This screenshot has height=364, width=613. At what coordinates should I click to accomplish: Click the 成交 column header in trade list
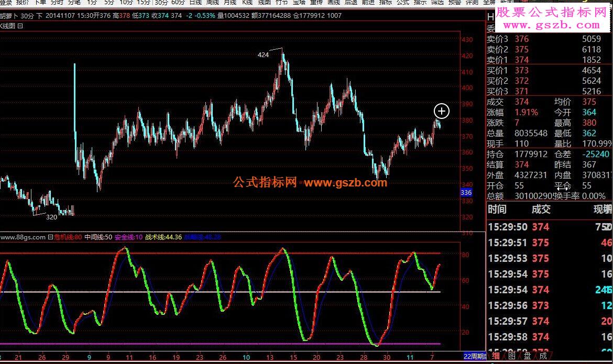click(541, 209)
